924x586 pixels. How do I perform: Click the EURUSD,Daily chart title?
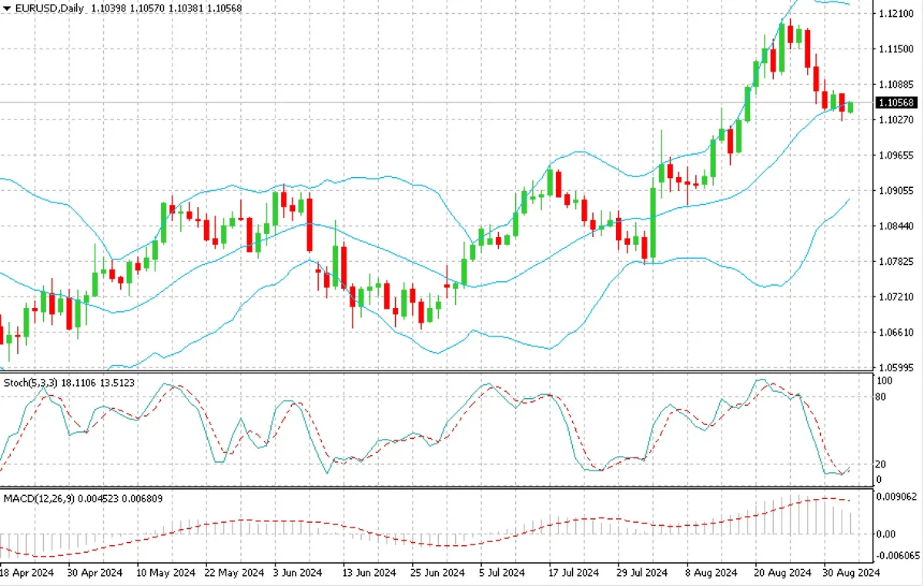point(44,6)
